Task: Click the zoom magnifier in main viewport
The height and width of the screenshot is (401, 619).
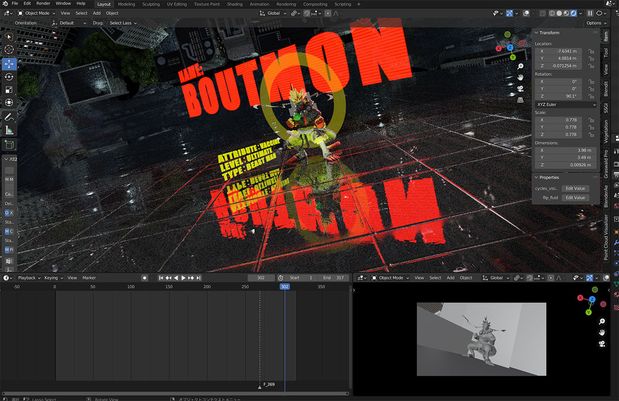Action: pyautogui.click(x=520, y=66)
